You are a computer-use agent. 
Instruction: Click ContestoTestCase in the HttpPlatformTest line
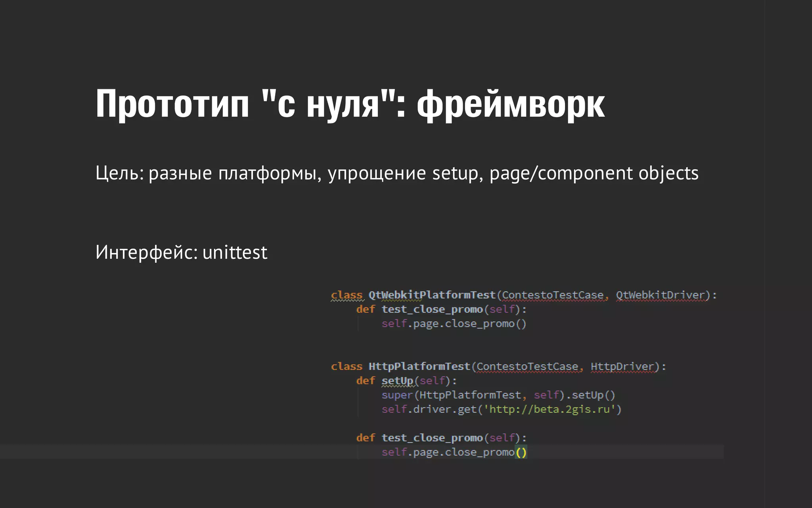(x=527, y=366)
